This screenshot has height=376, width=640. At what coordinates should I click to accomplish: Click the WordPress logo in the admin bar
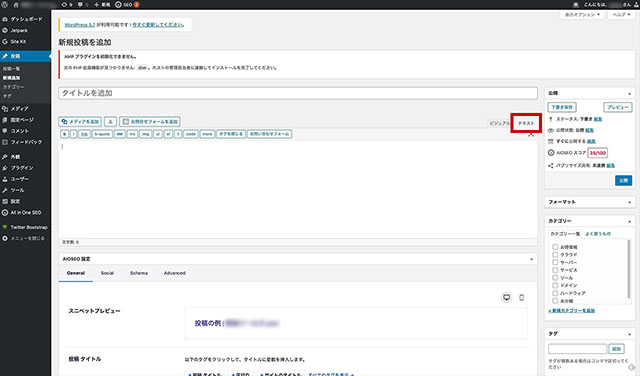[4, 4]
